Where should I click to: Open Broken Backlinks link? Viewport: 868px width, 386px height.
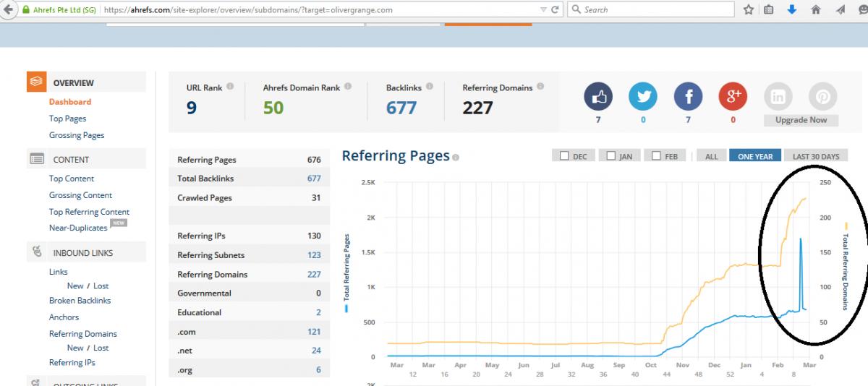[80, 301]
